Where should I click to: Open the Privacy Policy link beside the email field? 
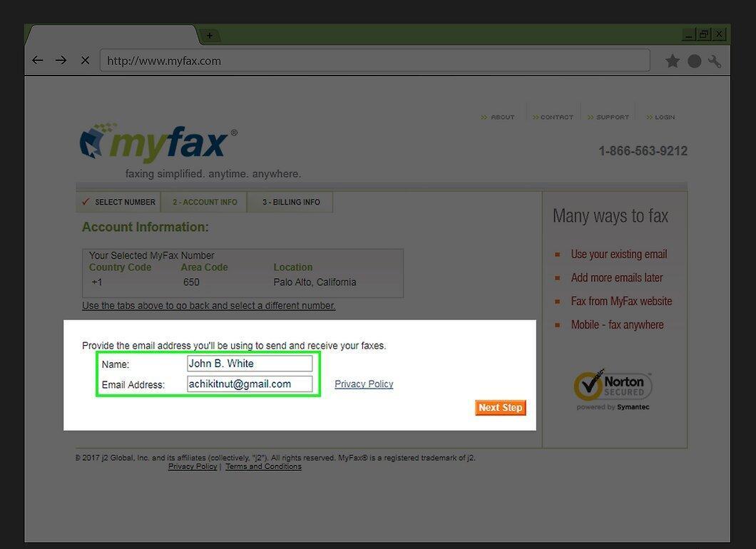click(364, 384)
